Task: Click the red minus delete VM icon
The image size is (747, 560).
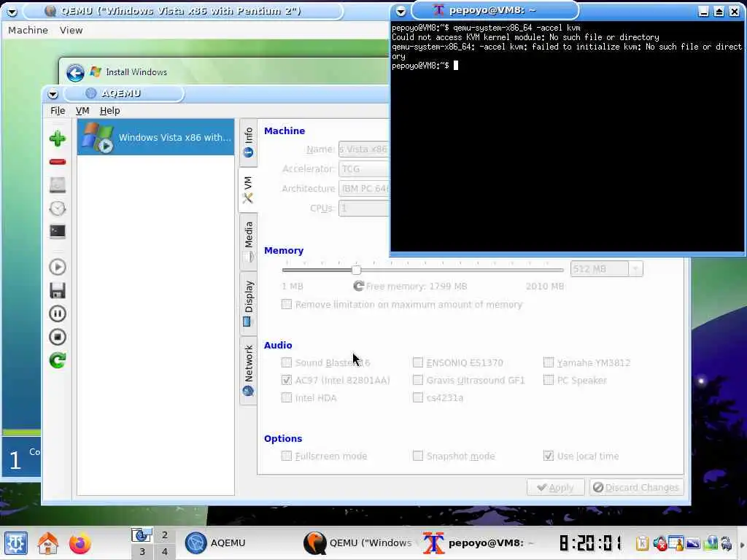Action: coord(58,162)
